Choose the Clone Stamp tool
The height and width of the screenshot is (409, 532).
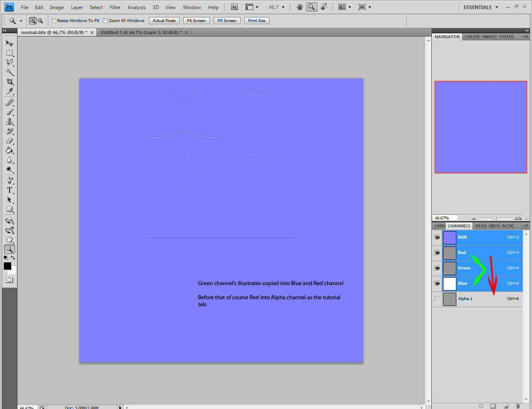coord(10,122)
